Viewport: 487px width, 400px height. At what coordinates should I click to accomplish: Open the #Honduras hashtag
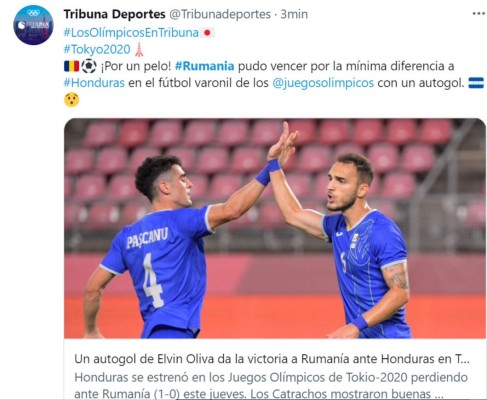pos(94,83)
